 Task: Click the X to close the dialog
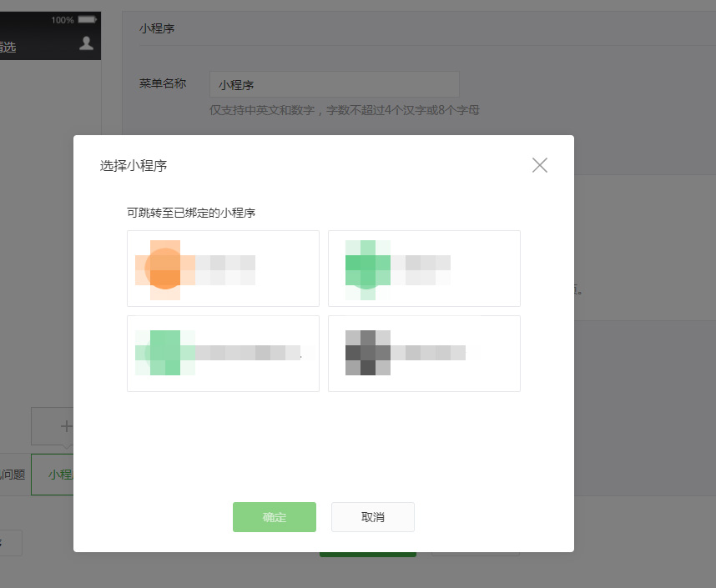pyautogui.click(x=539, y=165)
